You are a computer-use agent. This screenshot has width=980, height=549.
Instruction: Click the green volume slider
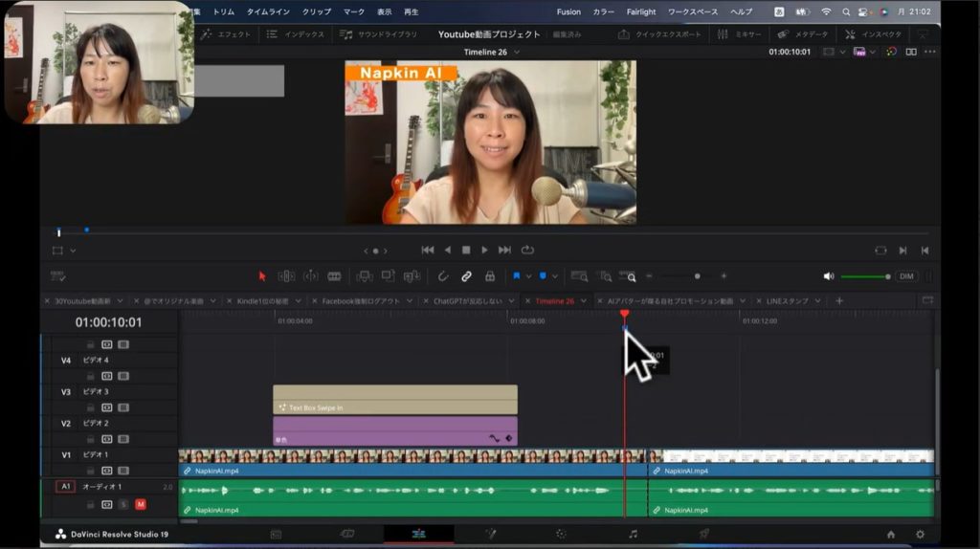coord(864,276)
